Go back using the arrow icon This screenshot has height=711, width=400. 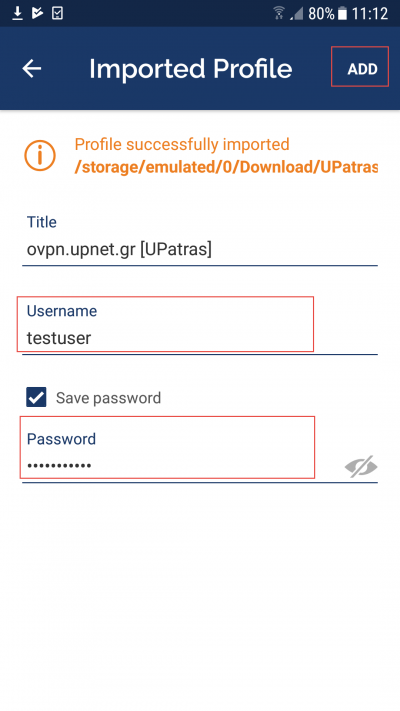click(x=32, y=68)
